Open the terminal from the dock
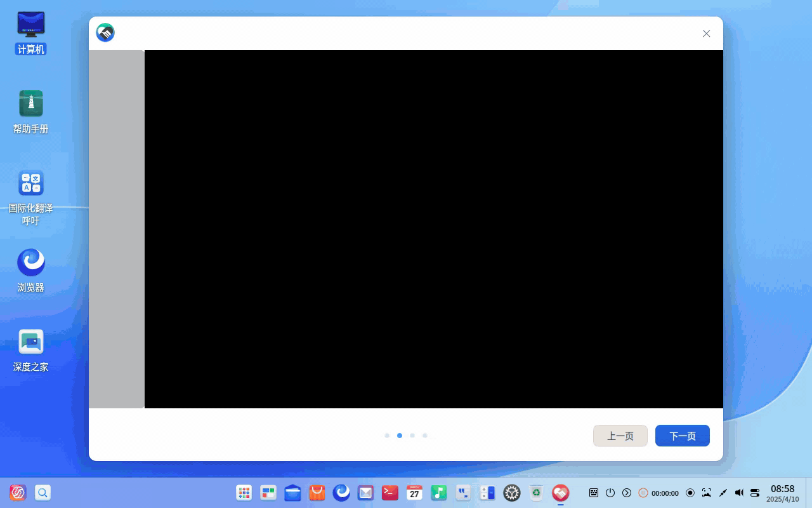812x508 pixels. click(390, 493)
